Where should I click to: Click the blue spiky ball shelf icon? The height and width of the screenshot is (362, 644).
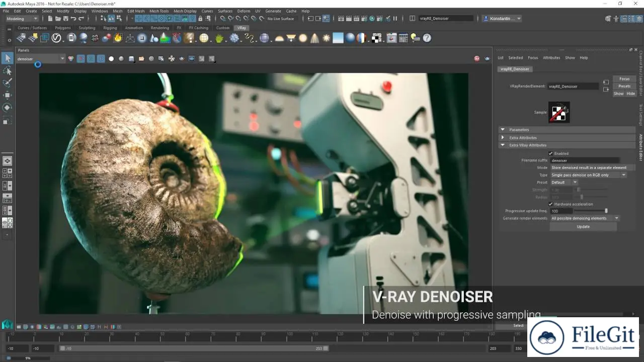click(x=234, y=38)
